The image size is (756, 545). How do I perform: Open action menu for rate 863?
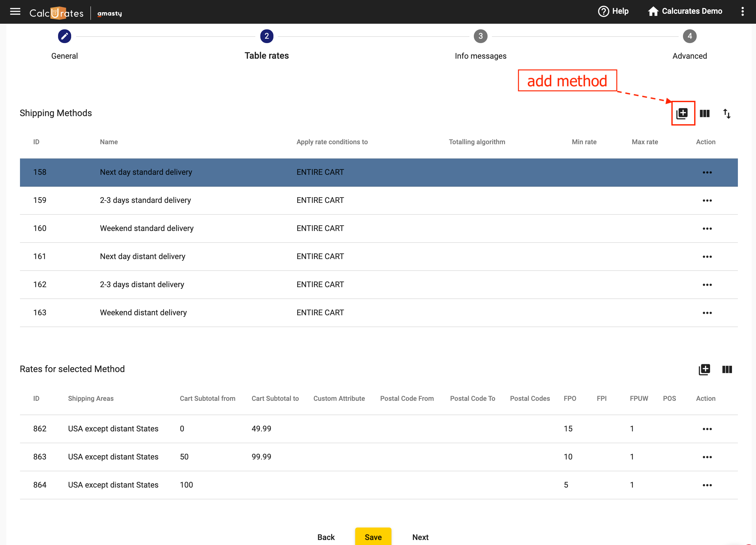tap(707, 457)
